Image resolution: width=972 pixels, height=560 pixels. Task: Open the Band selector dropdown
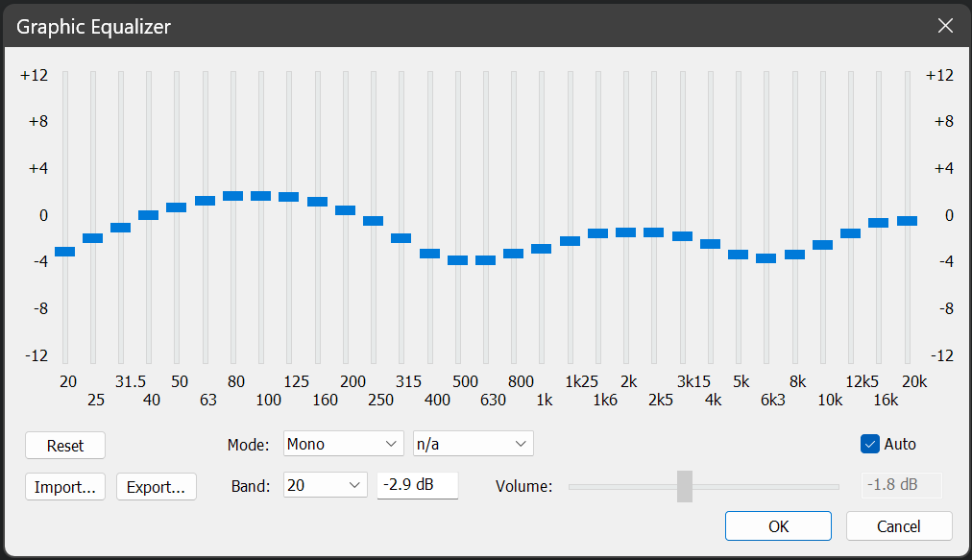click(326, 485)
